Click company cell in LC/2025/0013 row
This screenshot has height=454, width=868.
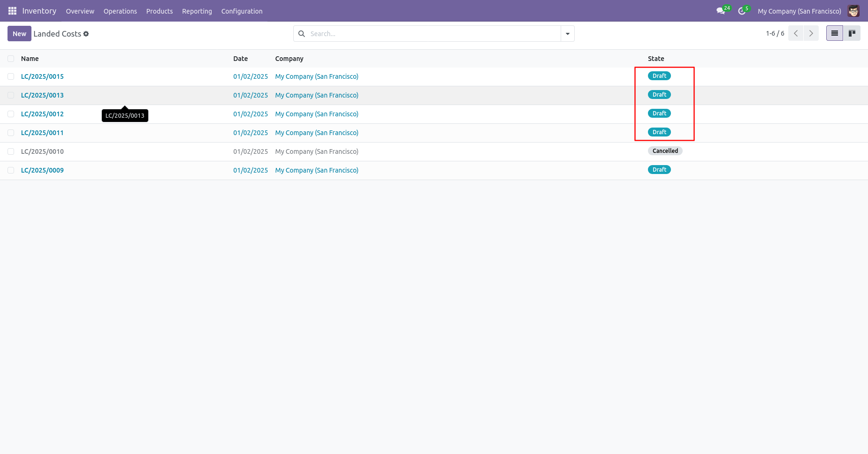pos(317,95)
